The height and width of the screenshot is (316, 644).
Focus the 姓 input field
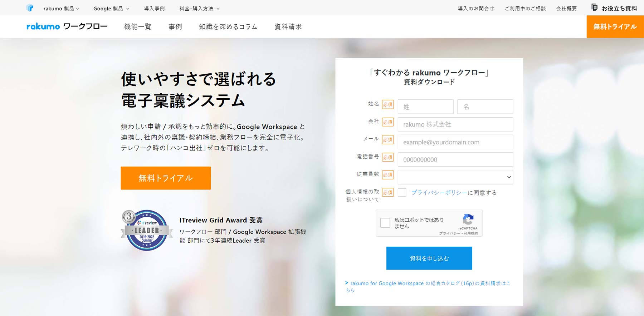(425, 107)
